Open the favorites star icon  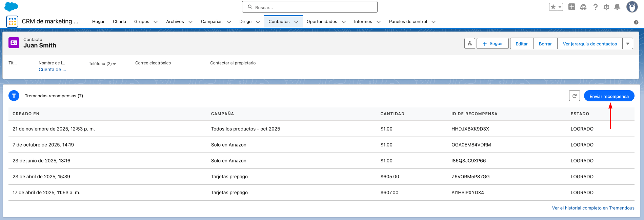click(553, 7)
